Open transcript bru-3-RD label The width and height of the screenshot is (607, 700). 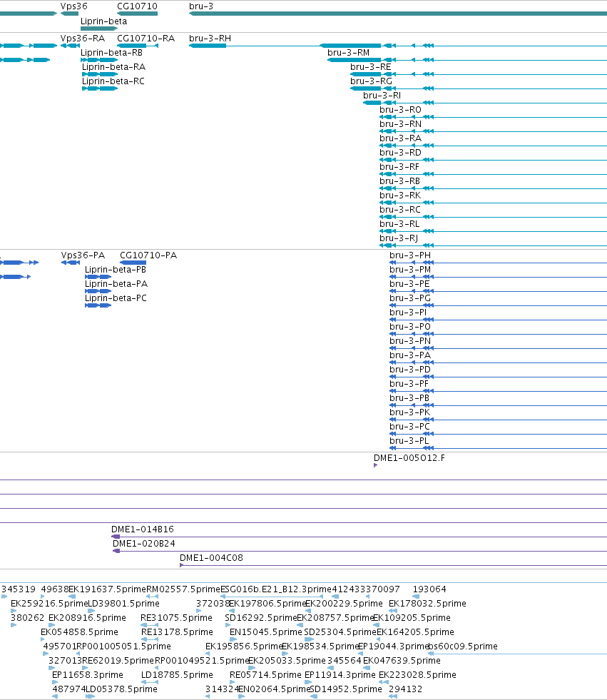(400, 153)
